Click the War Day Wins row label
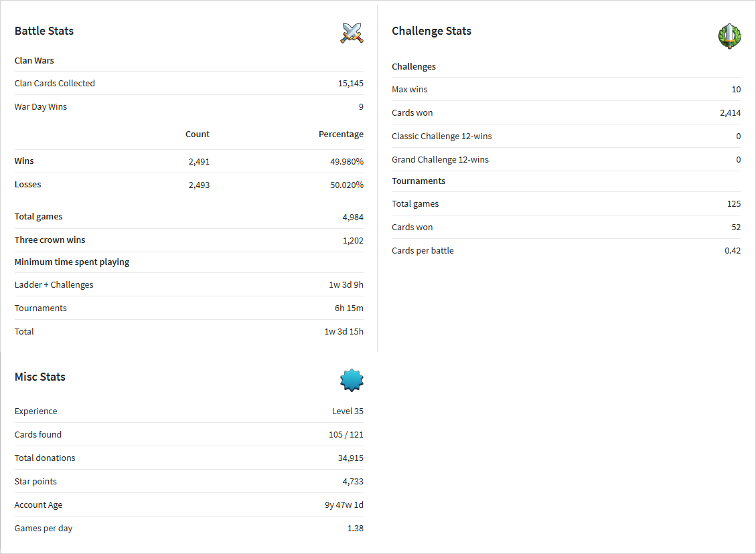756x554 pixels. coord(40,107)
